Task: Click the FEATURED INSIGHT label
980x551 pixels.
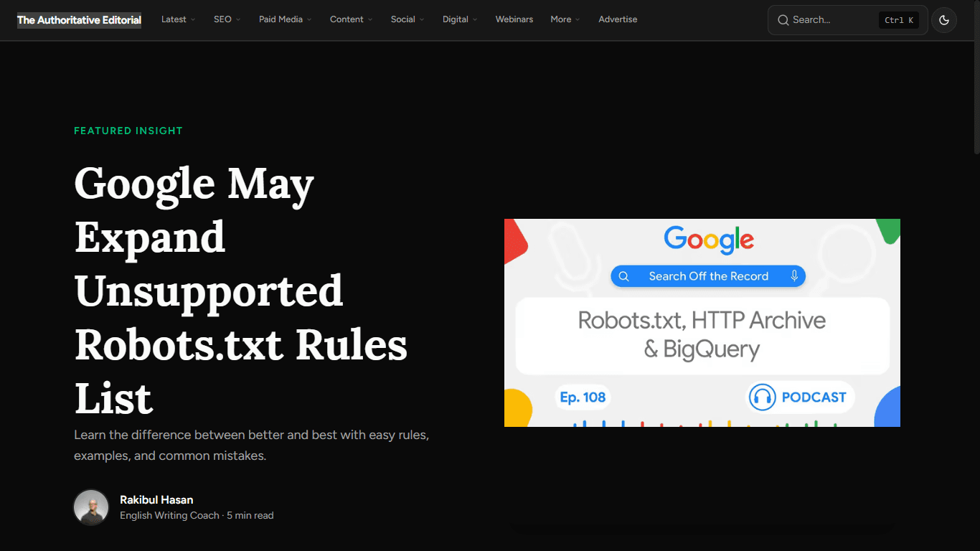Action: tap(128, 131)
